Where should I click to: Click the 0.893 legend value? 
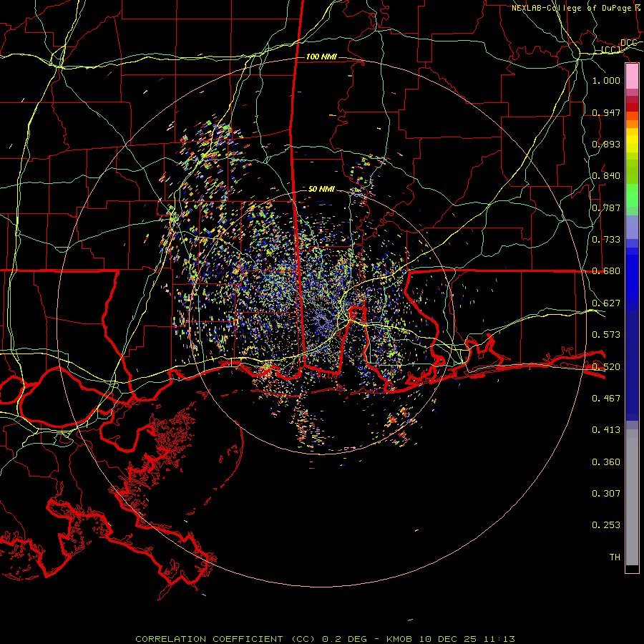click(606, 144)
